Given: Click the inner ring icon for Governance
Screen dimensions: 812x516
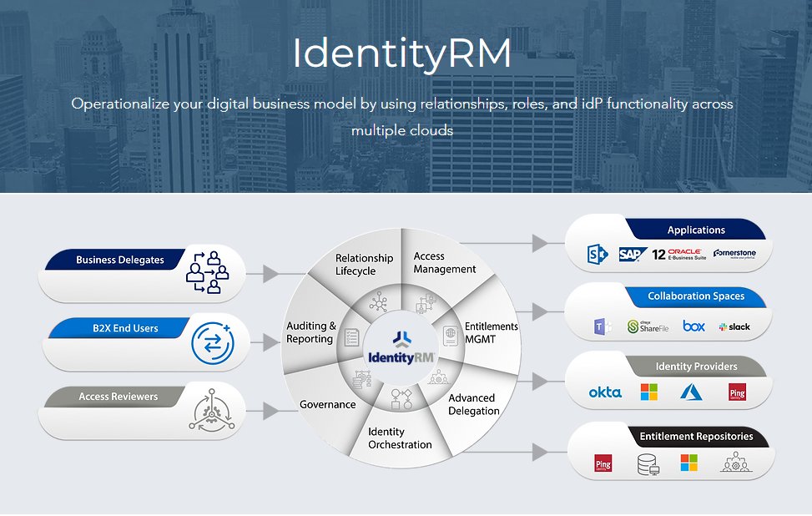Looking at the screenshot, I should (362, 379).
